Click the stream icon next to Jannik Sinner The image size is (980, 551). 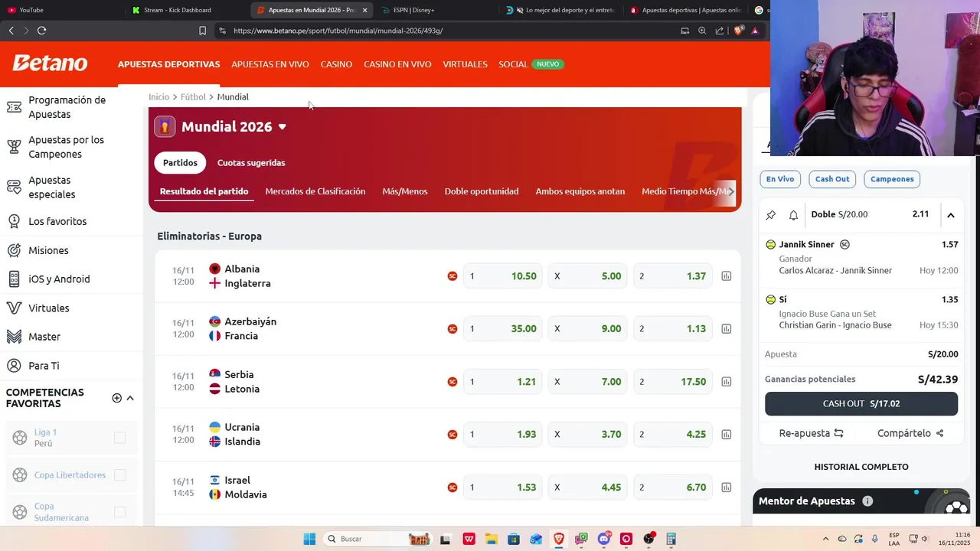[844, 245]
